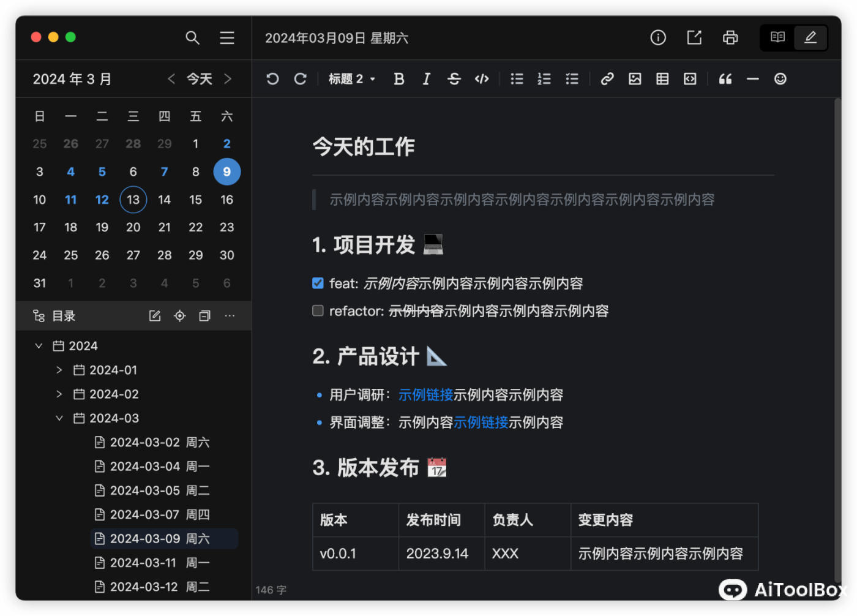The height and width of the screenshot is (616, 857).
Task: Open the 目录 panel overflow menu
Action: (230, 315)
